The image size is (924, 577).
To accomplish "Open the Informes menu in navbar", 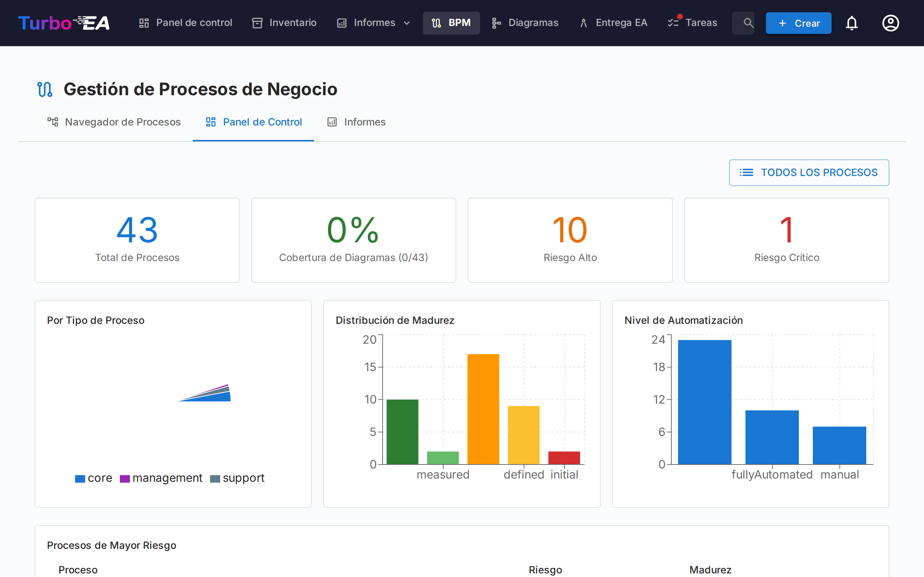I will (x=374, y=23).
